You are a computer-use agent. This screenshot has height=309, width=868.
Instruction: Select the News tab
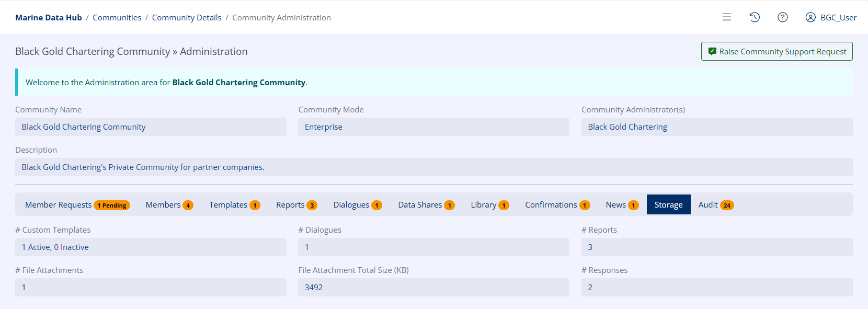[622, 205]
